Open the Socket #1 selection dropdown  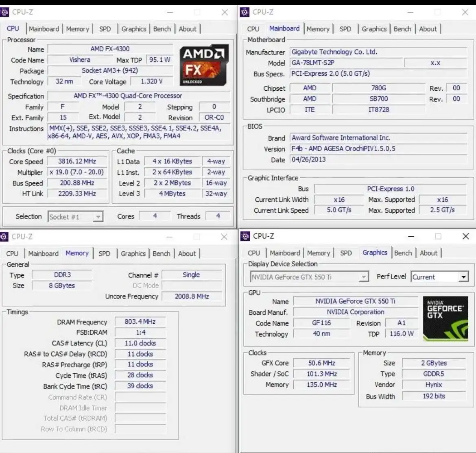point(98,217)
